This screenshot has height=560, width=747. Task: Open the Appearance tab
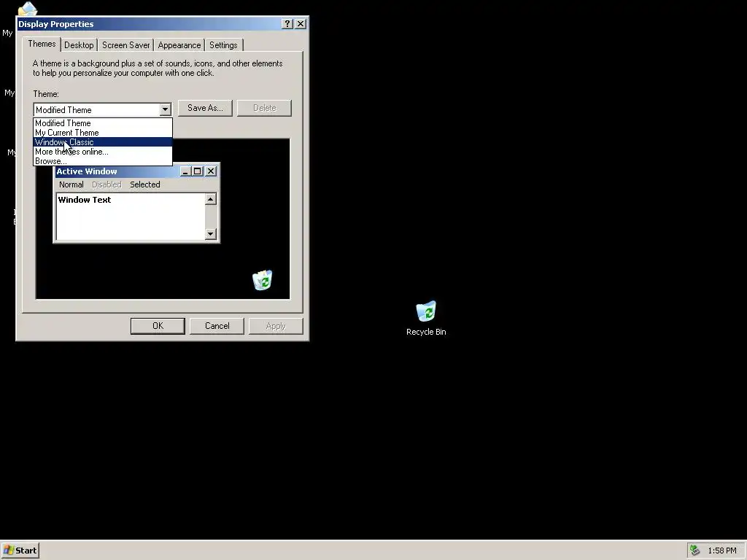click(x=179, y=45)
